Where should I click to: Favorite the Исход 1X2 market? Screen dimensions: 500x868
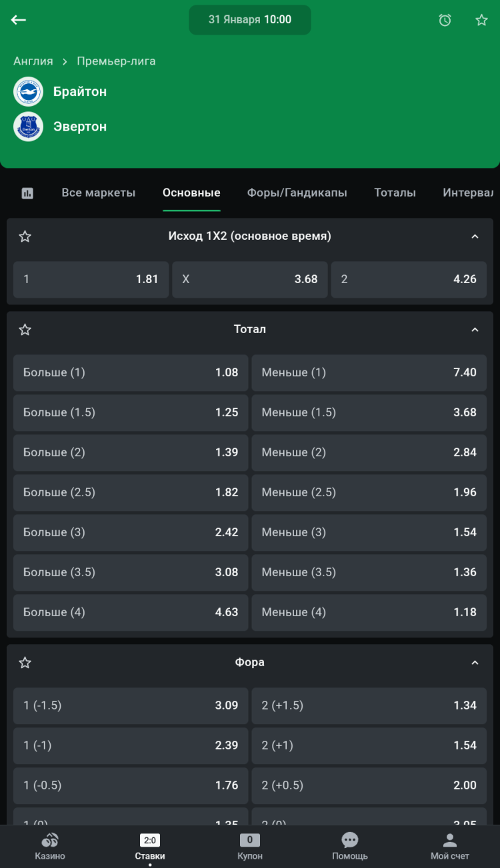pyautogui.click(x=25, y=236)
